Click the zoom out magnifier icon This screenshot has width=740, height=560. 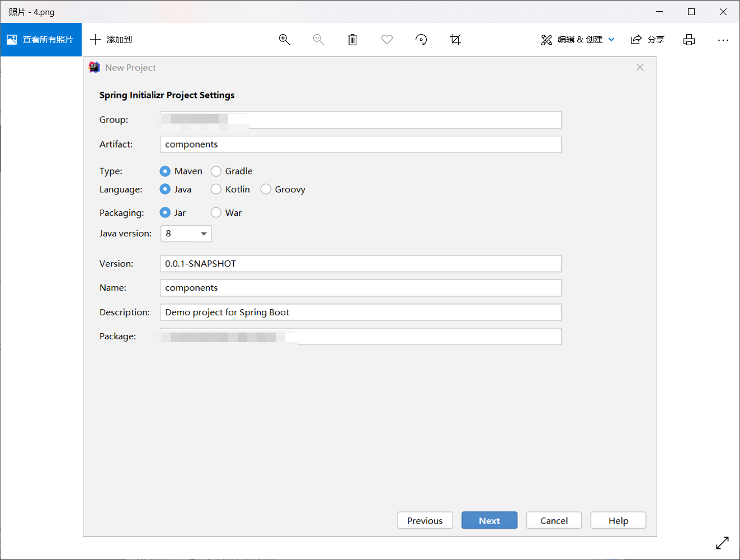[x=319, y=40]
